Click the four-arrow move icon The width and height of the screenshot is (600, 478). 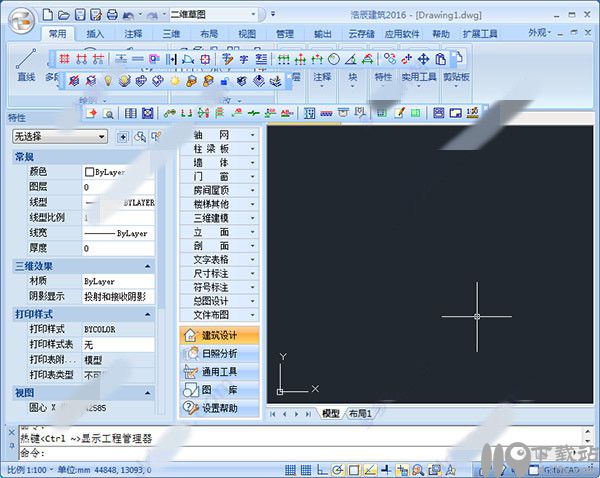[x=423, y=59]
